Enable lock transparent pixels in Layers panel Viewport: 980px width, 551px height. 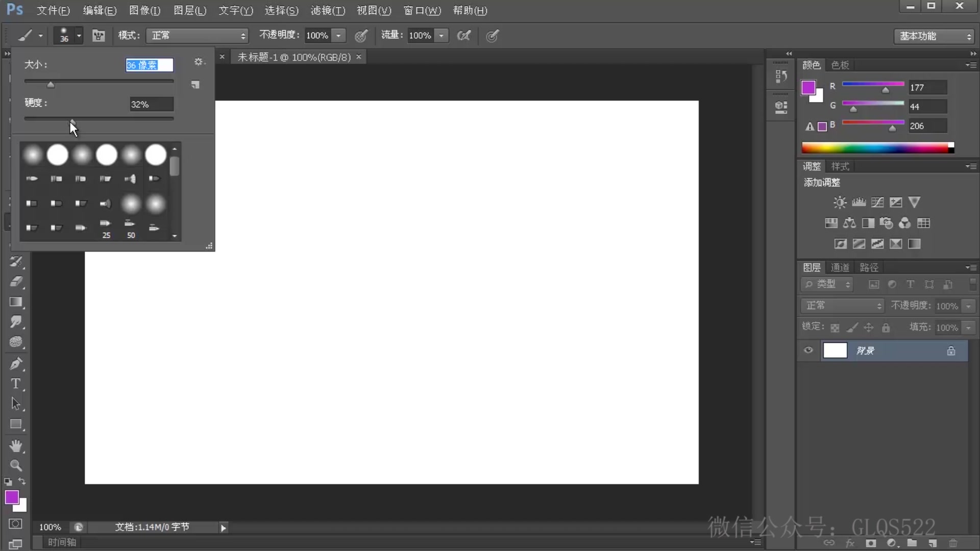point(835,327)
